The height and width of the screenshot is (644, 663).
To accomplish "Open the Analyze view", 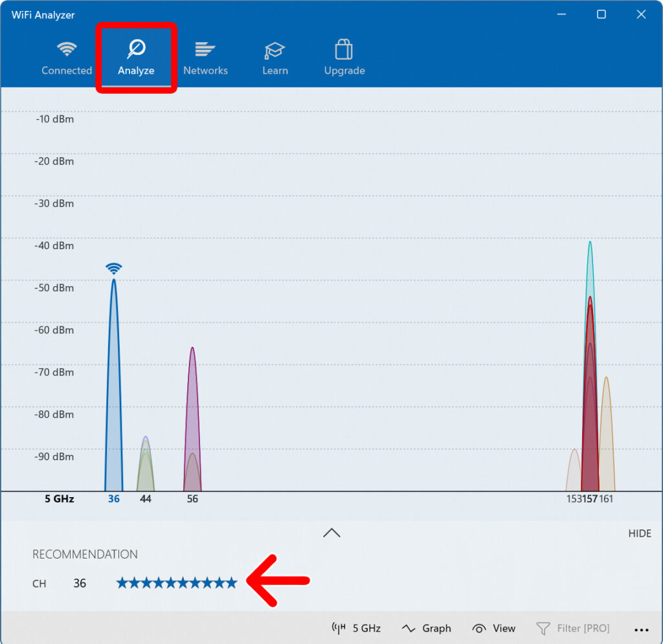I will [x=136, y=49].
